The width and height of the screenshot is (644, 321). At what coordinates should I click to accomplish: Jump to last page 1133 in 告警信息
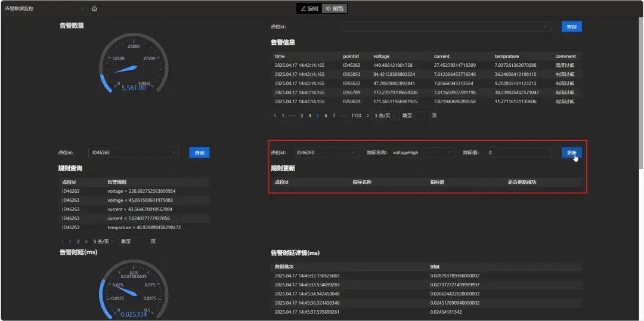point(356,116)
